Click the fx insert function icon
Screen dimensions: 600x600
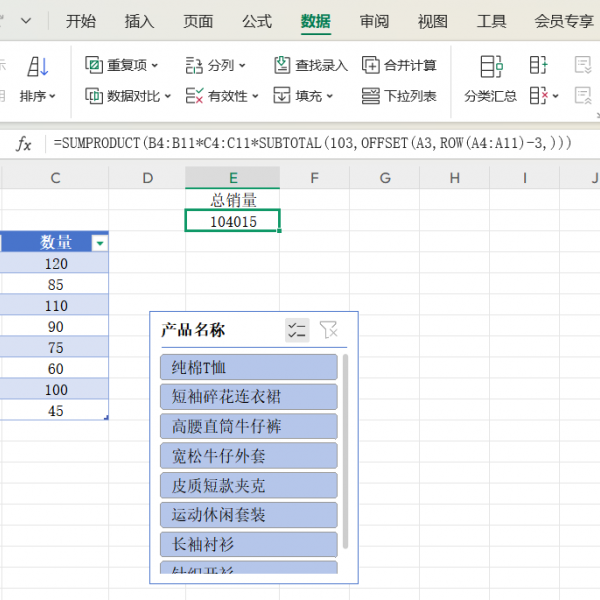[24, 144]
